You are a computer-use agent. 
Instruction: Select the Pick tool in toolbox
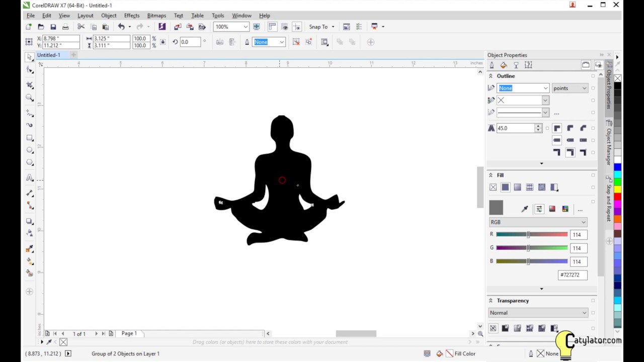click(x=30, y=58)
